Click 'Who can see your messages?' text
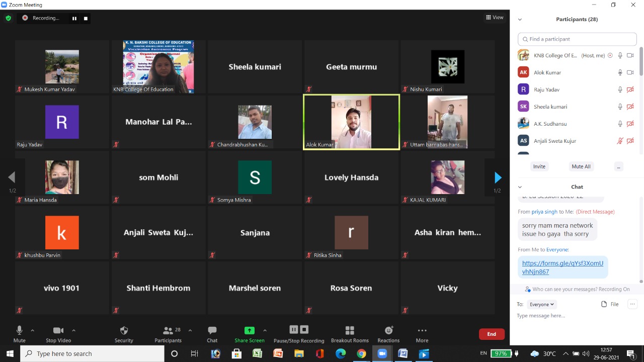This screenshot has width=644, height=362. click(560, 289)
